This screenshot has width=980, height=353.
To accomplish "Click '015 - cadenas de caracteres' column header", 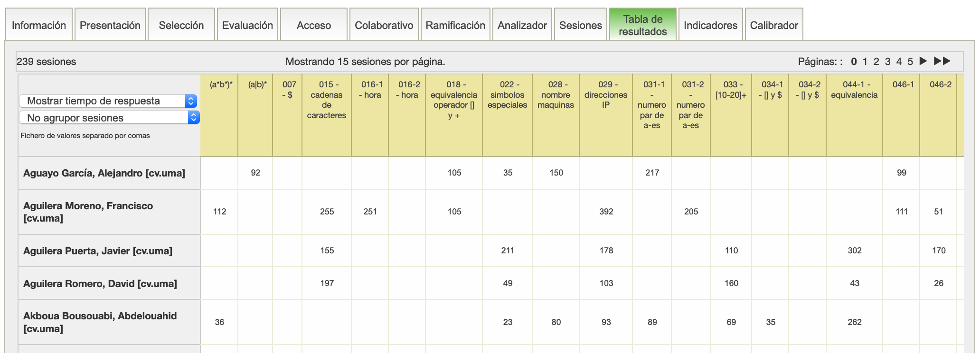I will tap(326, 100).
